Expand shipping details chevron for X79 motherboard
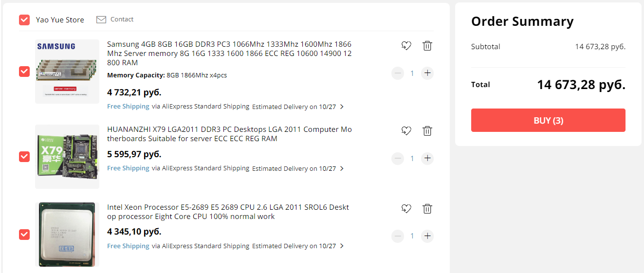This screenshot has height=273, width=644. 342,168
